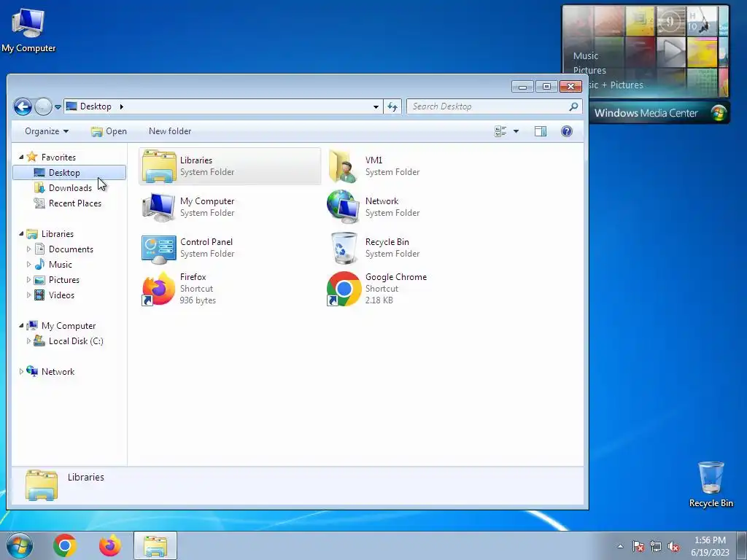Viewport: 747px width, 560px height.
Task: Refresh the Desktop folder view
Action: tap(392, 106)
